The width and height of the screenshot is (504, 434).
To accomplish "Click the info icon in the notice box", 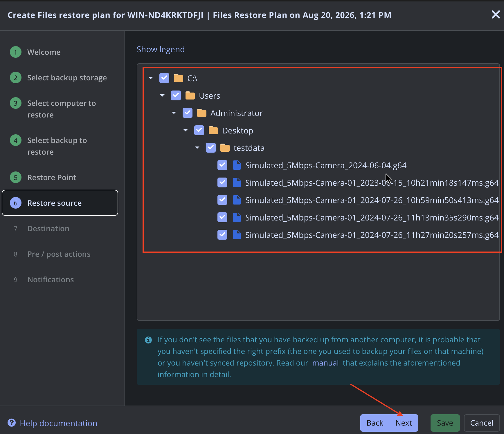I will 148,340.
